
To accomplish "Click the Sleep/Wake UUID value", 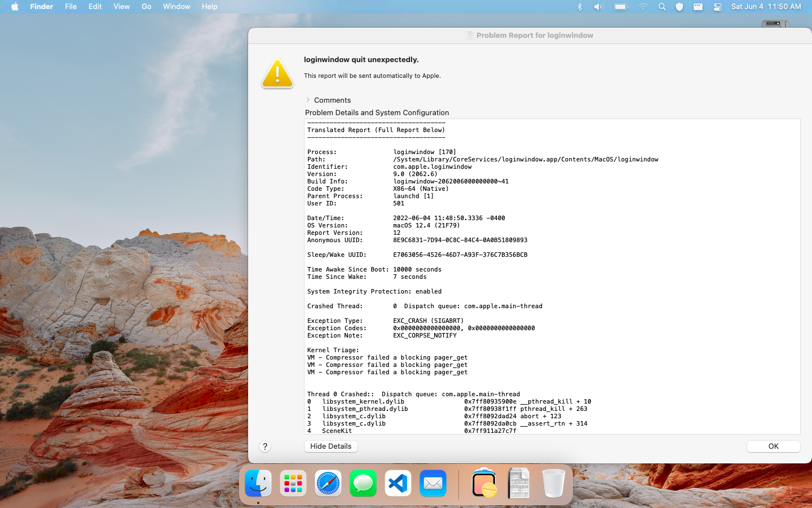I will [x=461, y=255].
